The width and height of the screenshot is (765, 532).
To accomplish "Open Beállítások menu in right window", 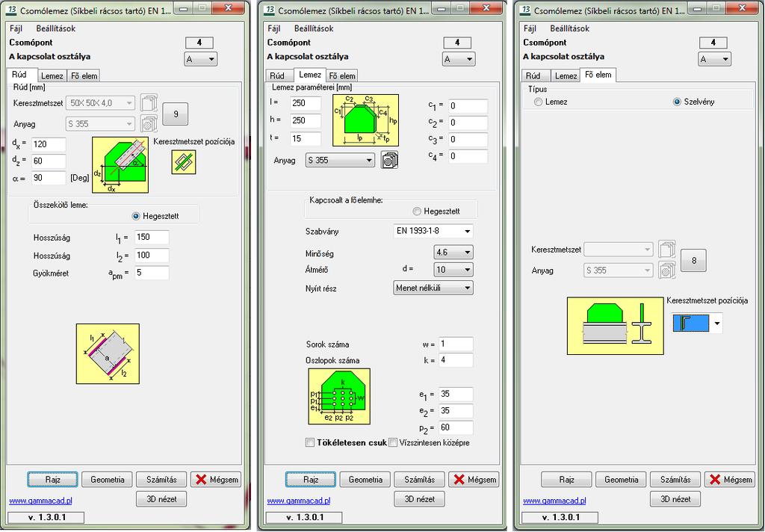I will pos(570,28).
